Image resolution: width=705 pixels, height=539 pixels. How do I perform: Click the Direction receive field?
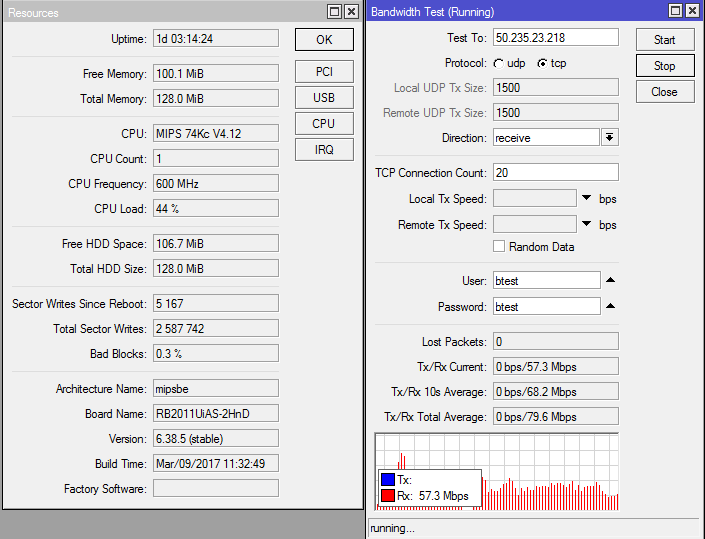(x=546, y=138)
